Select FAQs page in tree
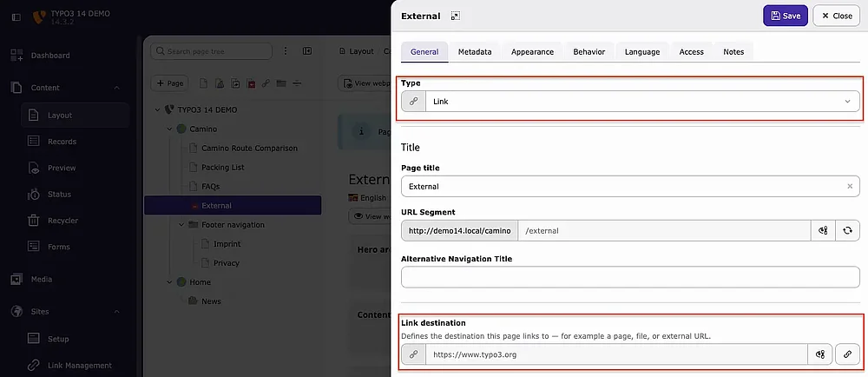868x377 pixels. coord(210,187)
